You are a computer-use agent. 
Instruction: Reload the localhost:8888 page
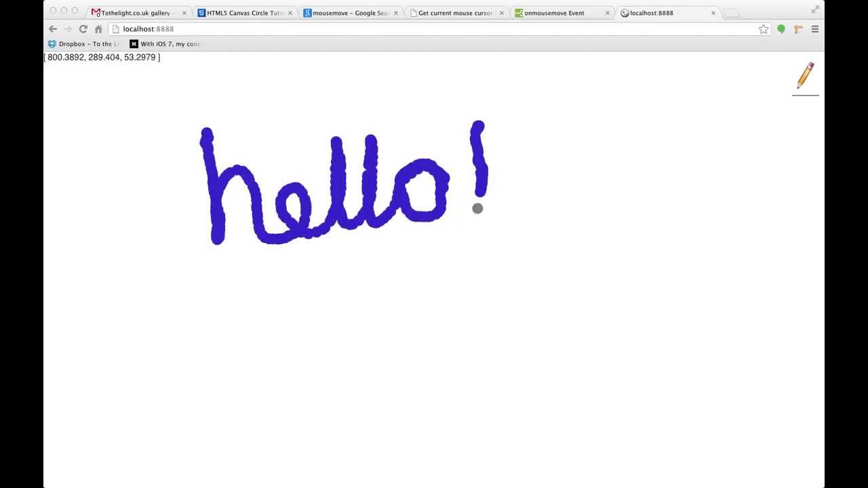pos(83,28)
